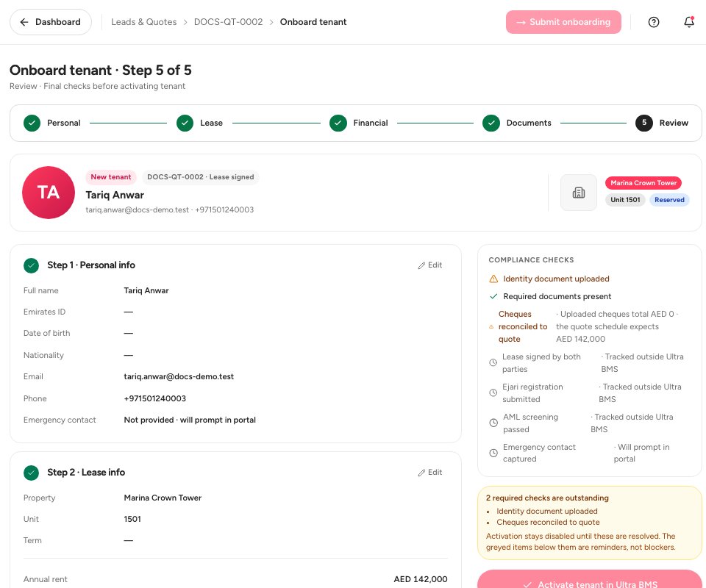Open notifications bell icon
Viewport: 706px width, 588px height.
689,21
